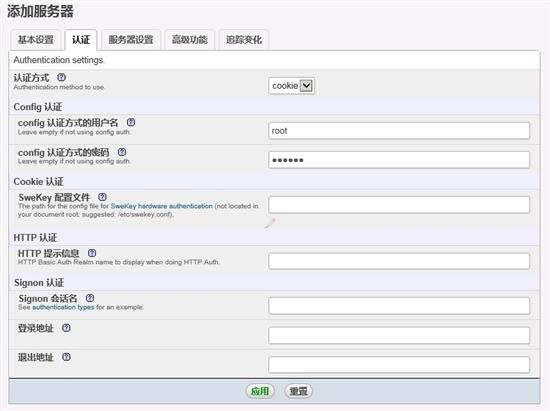Click the 应用 apply button
The image size is (550, 411).
point(260,391)
